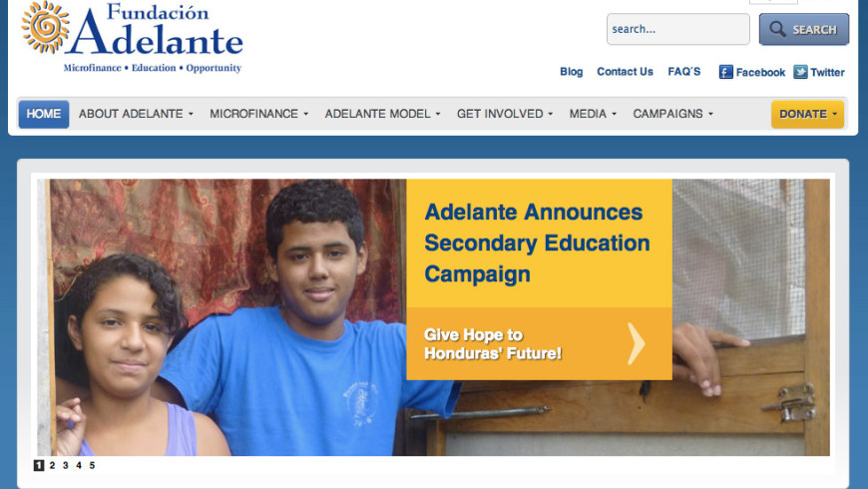Open the Blog link

point(572,72)
